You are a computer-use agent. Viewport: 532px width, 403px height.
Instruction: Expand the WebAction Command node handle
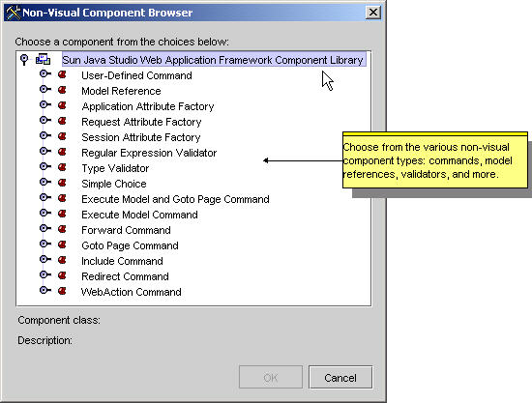tap(45, 290)
